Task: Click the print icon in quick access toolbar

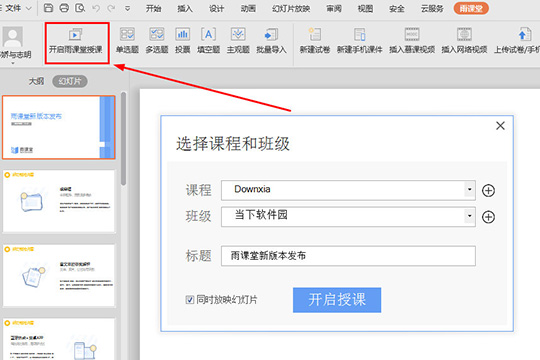Action: click(x=64, y=8)
